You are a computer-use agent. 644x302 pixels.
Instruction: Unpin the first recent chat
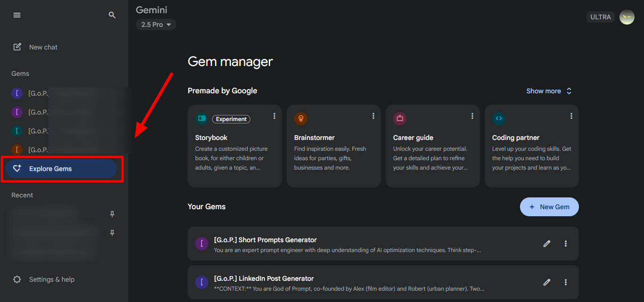[x=112, y=214]
